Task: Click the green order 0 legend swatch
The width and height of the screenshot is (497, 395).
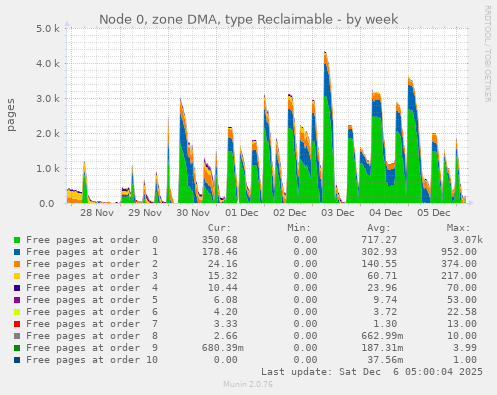Action: [x=17, y=240]
